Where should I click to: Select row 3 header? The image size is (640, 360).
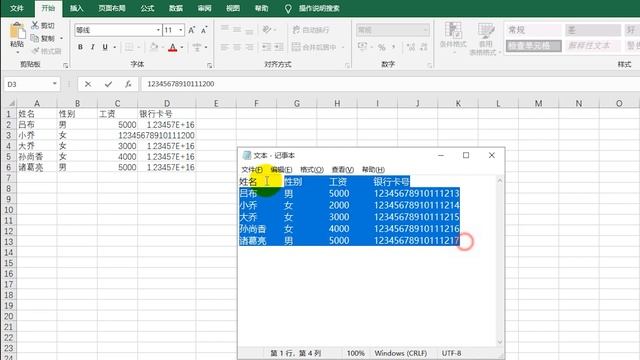point(8,135)
